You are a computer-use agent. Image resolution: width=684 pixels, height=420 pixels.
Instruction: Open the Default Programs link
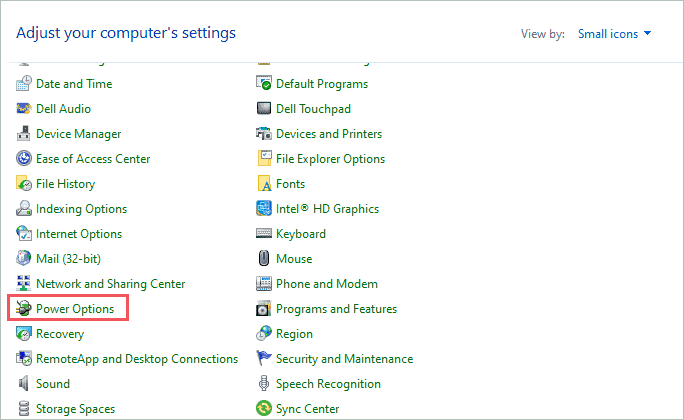coord(322,84)
